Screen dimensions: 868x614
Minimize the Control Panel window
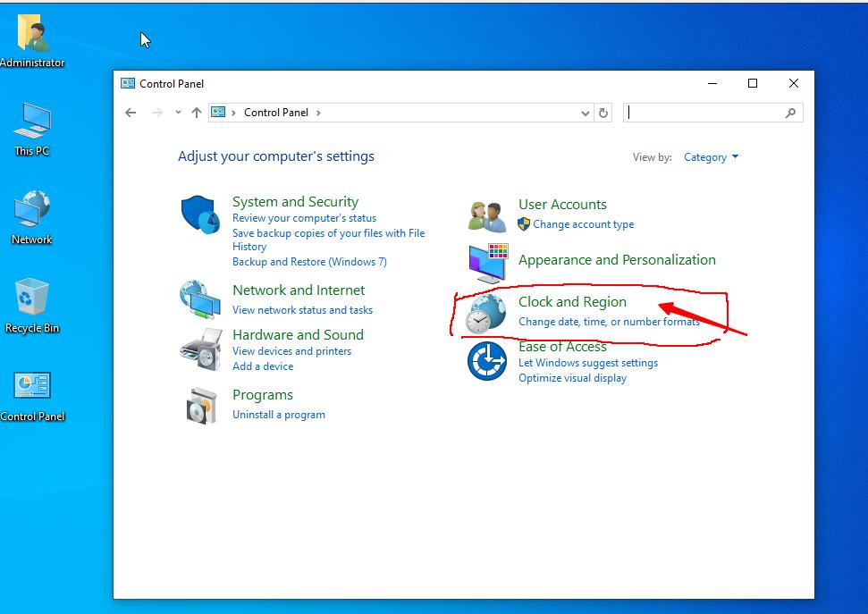click(x=712, y=84)
